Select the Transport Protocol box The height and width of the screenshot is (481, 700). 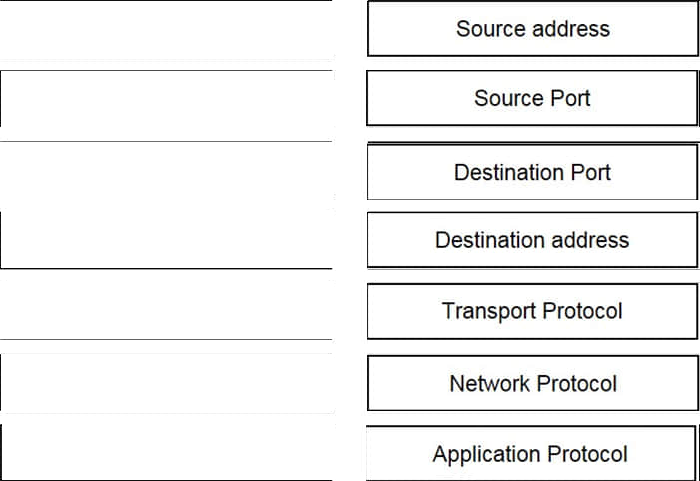pyautogui.click(x=532, y=311)
